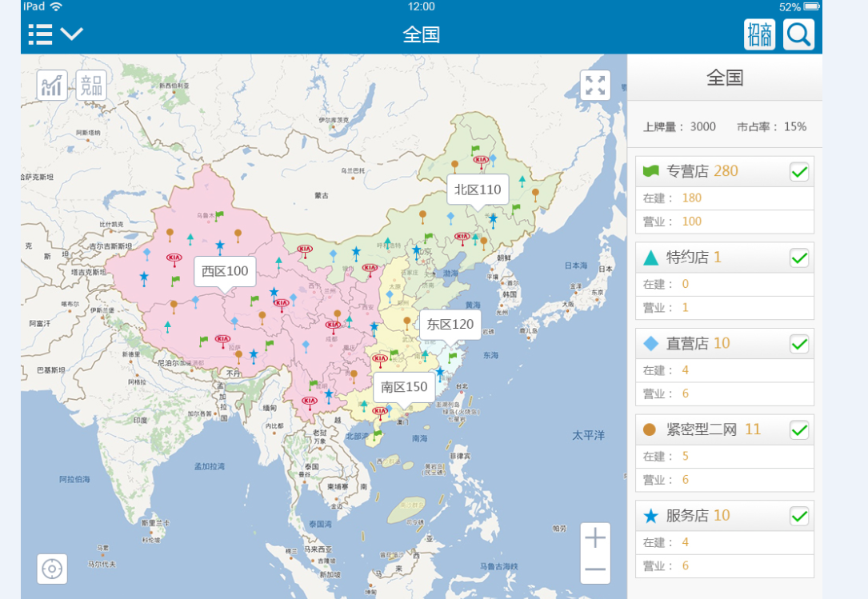Open the statistics chart icon
Viewport: 868px width, 599px height.
coord(52,86)
